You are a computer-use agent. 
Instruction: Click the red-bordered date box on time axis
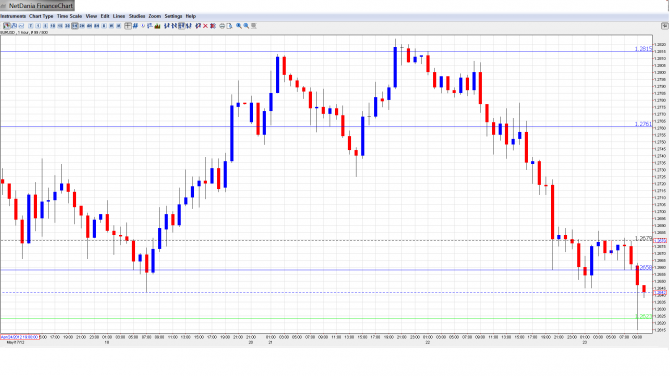20,337
